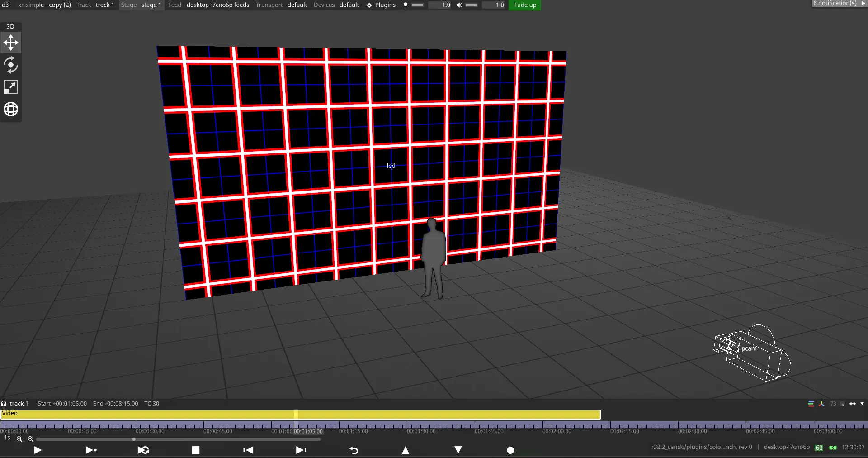Select the rotate tool in the 3D toolbar

tap(10, 64)
